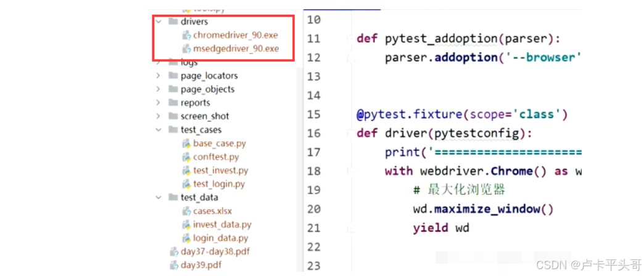
Task: Select msedgedriver_90.exe in project tree
Action: point(236,49)
